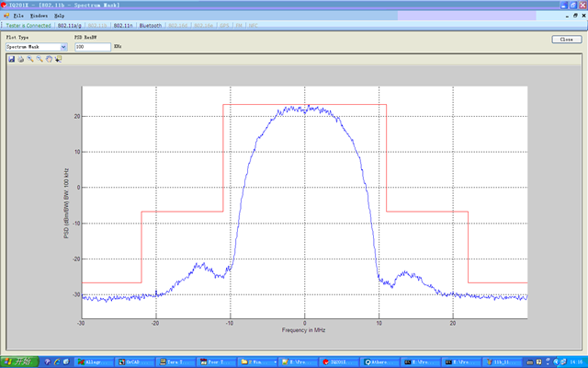
Task: Select the greyed 802.16e tab
Action: [x=203, y=26]
